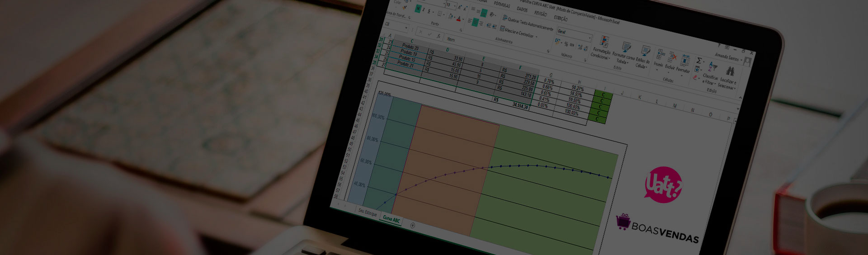Toggle Underline (S) formatting button

click(429, 11)
